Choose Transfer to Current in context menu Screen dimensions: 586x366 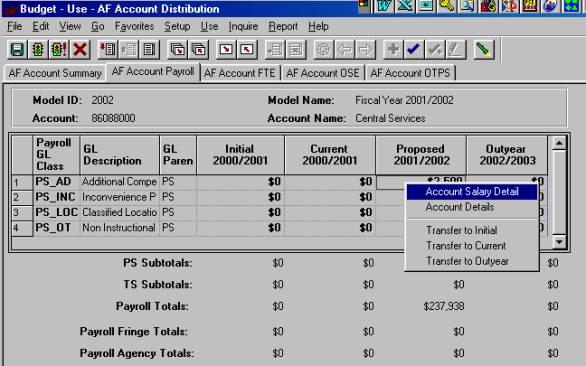coord(466,246)
